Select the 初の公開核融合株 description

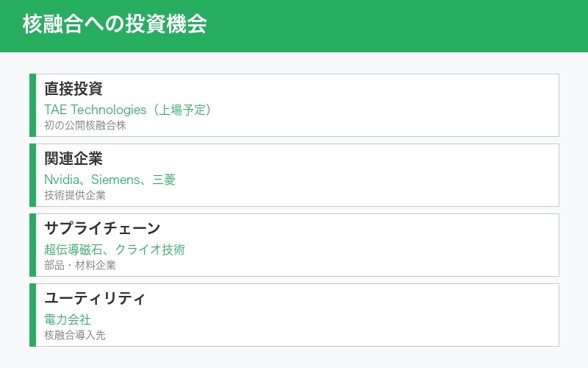[x=85, y=125]
